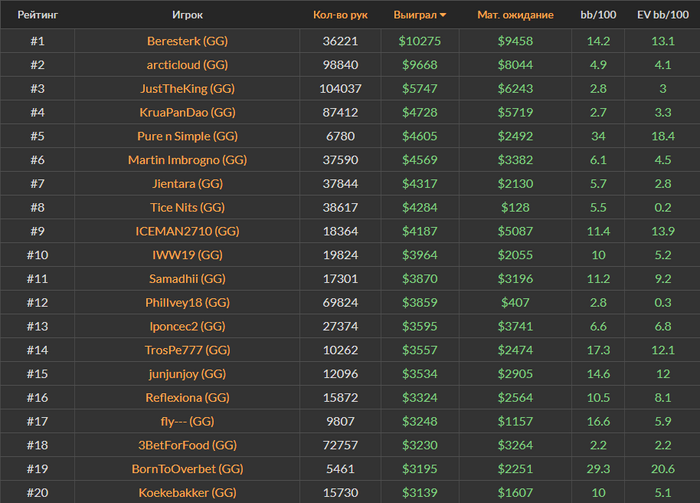Sort by bb/100 column header

coord(599,15)
